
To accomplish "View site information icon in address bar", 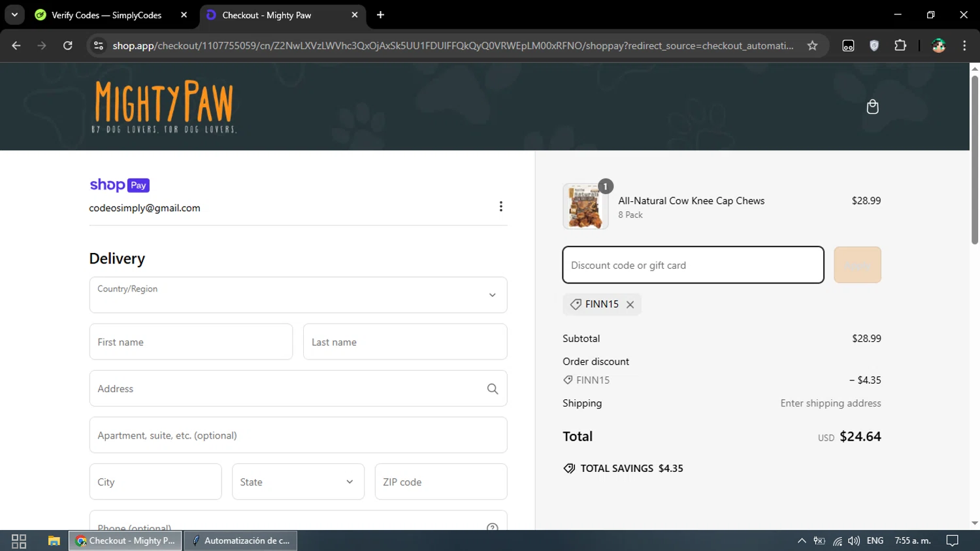I will (99, 46).
